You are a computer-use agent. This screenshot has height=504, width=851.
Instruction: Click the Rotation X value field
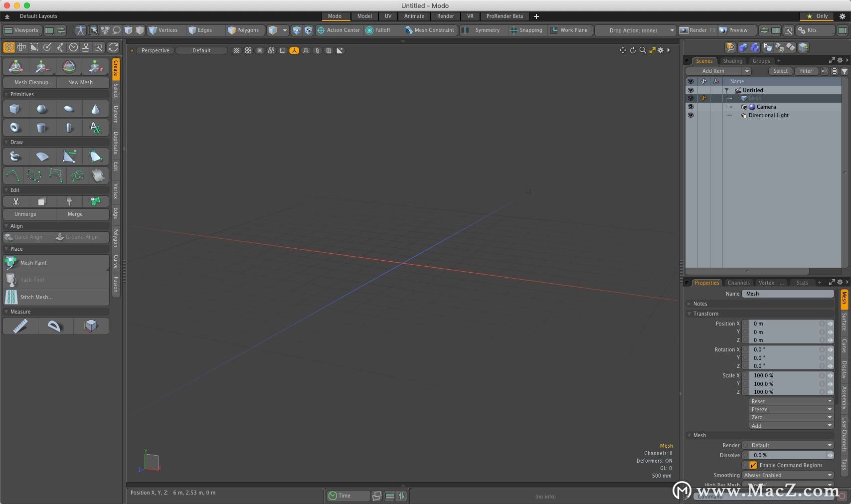pyautogui.click(x=788, y=349)
